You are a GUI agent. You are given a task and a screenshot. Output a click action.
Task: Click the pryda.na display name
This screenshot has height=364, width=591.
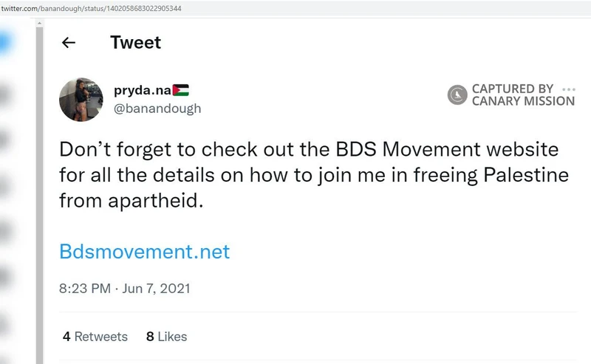142,90
